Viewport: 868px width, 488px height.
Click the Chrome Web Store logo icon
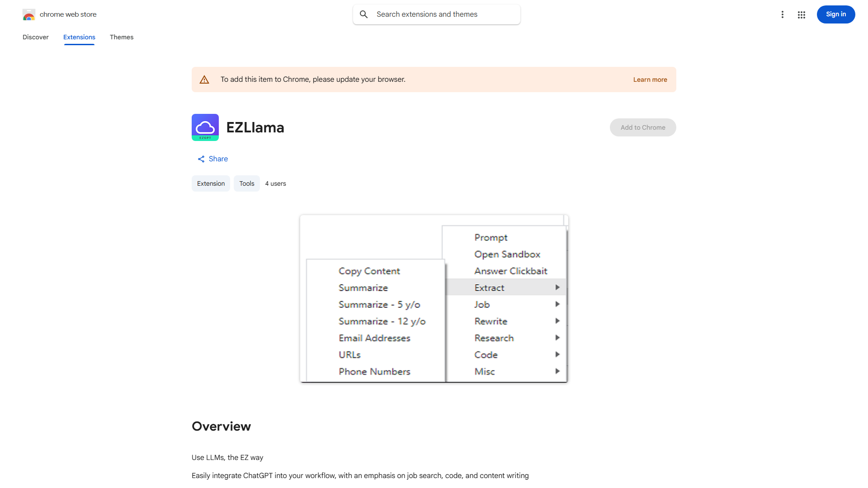pos(29,14)
